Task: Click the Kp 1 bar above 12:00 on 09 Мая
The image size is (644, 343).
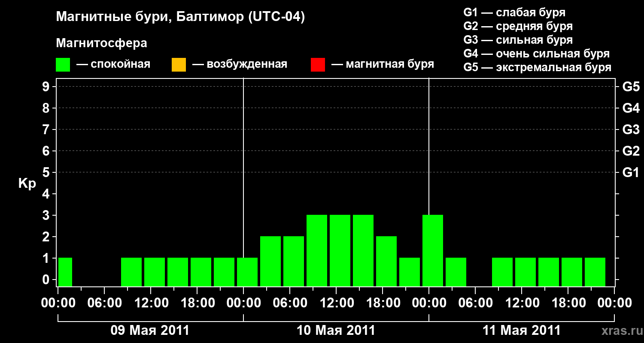Action: click(155, 272)
